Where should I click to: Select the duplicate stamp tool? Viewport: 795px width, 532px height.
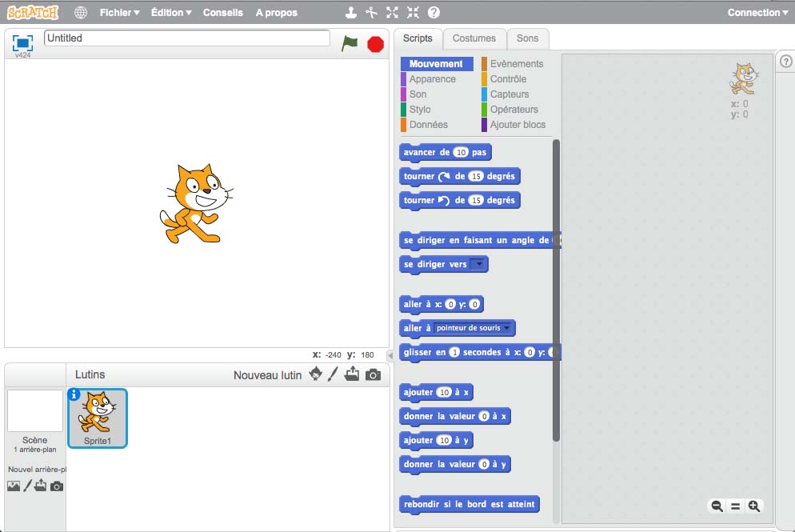point(350,13)
